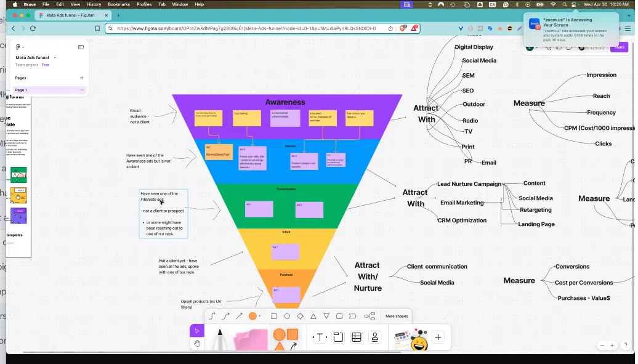Click the Brave Shields lion icon

(x=403, y=28)
